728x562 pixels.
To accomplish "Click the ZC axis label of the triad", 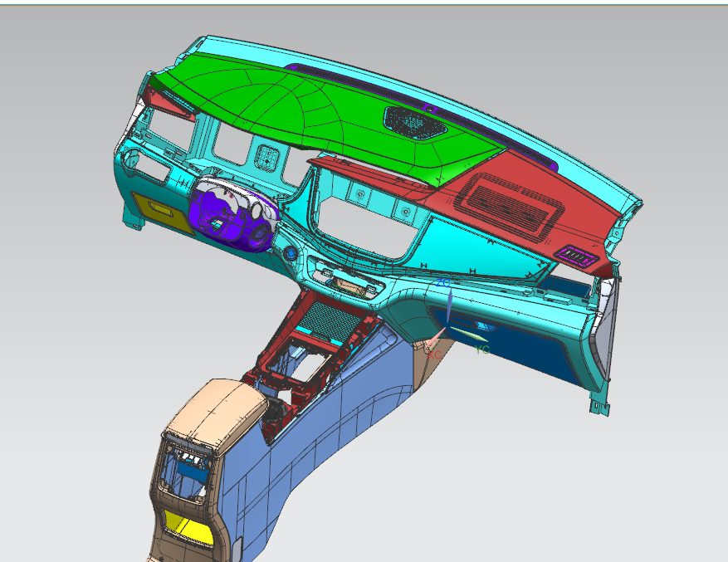I will (x=443, y=284).
